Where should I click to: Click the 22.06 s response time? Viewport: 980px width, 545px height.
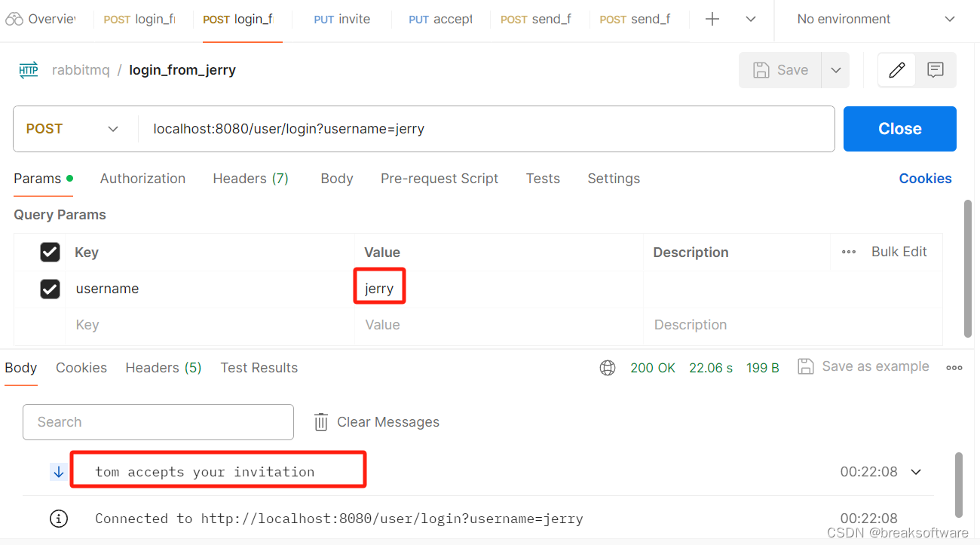click(711, 368)
